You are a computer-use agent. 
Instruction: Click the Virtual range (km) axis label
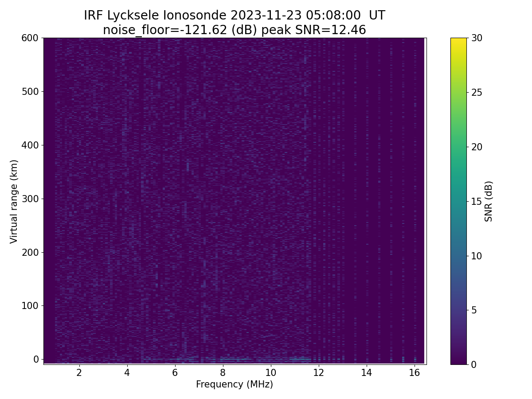[14, 201]
